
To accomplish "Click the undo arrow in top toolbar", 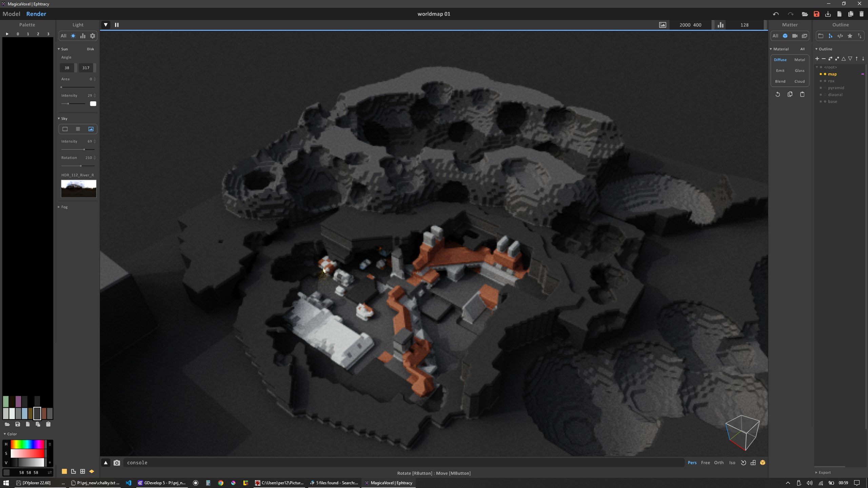I will (x=776, y=14).
